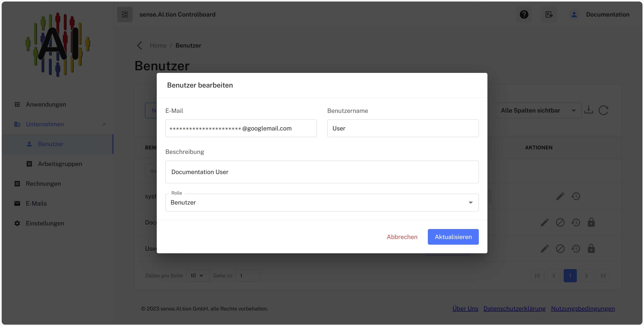Open the Datenschutzerklärung footer link
The image size is (644, 326).
pyautogui.click(x=514, y=308)
